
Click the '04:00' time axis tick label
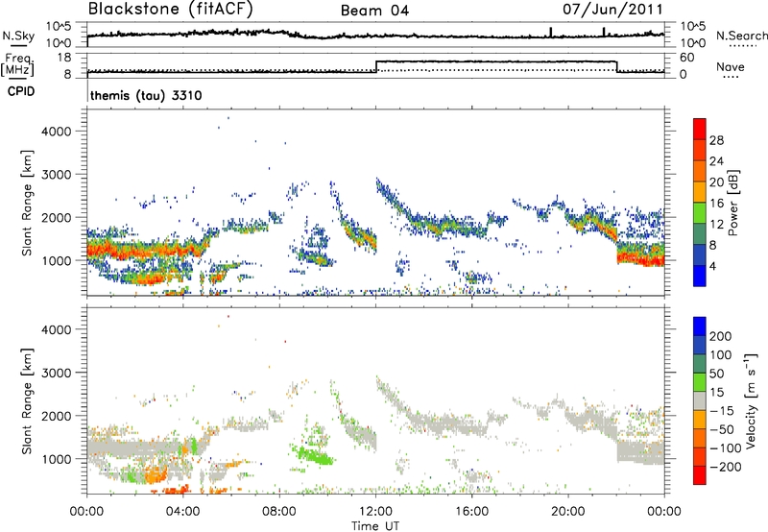point(183,512)
